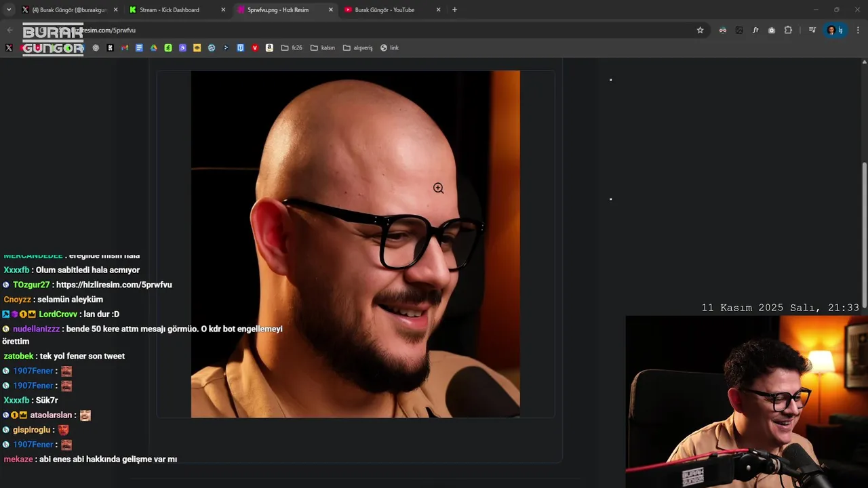
Task: Open the Google Docs bookmark icon
Action: click(x=139, y=47)
